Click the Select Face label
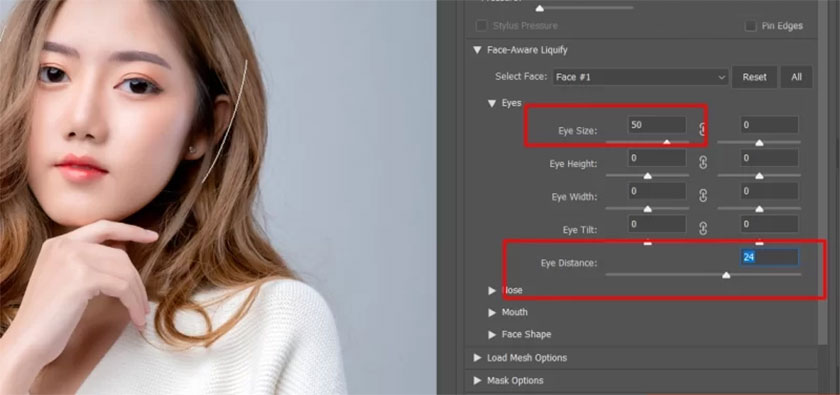 click(x=521, y=77)
